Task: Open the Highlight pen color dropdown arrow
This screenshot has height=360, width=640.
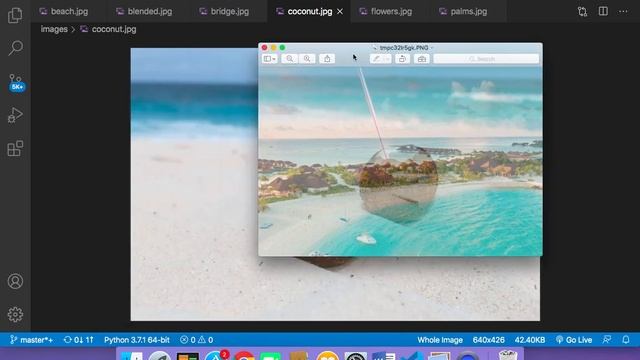Action: [387, 59]
